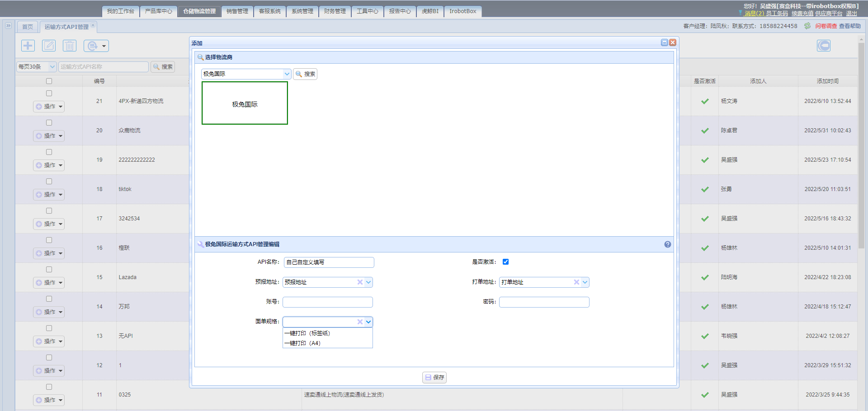Check the row 18 tiktok checkbox
The width and height of the screenshot is (868, 411).
[x=49, y=182]
